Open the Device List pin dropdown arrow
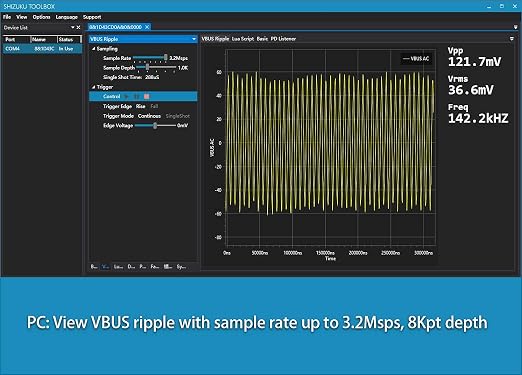Image resolution: width=522 pixels, height=375 pixels. click(x=72, y=27)
